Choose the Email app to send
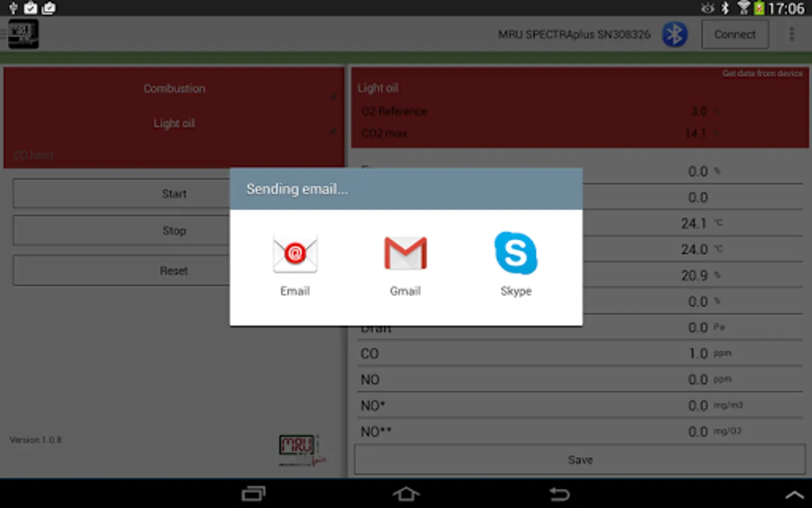This screenshot has width=812, height=508. click(295, 265)
